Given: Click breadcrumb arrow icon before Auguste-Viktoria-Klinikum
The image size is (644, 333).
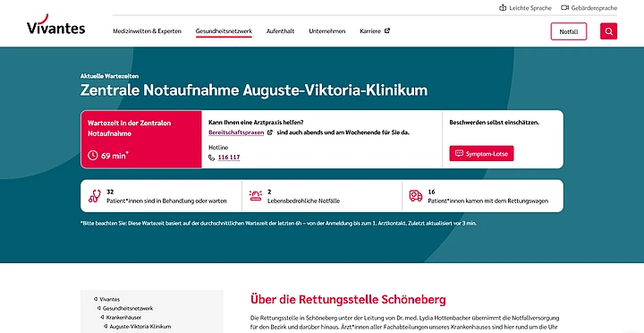Looking at the screenshot, I should pyautogui.click(x=106, y=327).
